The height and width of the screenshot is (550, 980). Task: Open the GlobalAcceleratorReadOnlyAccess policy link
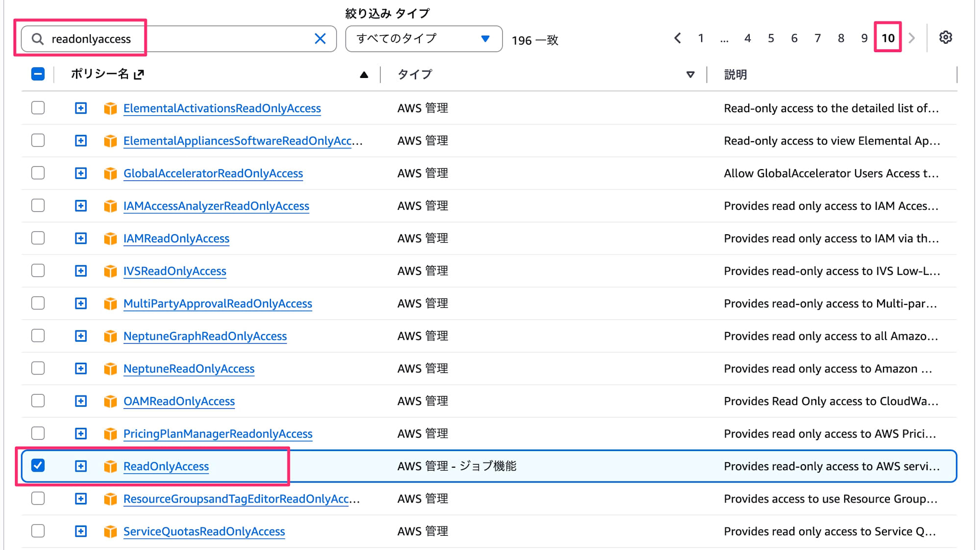[x=213, y=174]
